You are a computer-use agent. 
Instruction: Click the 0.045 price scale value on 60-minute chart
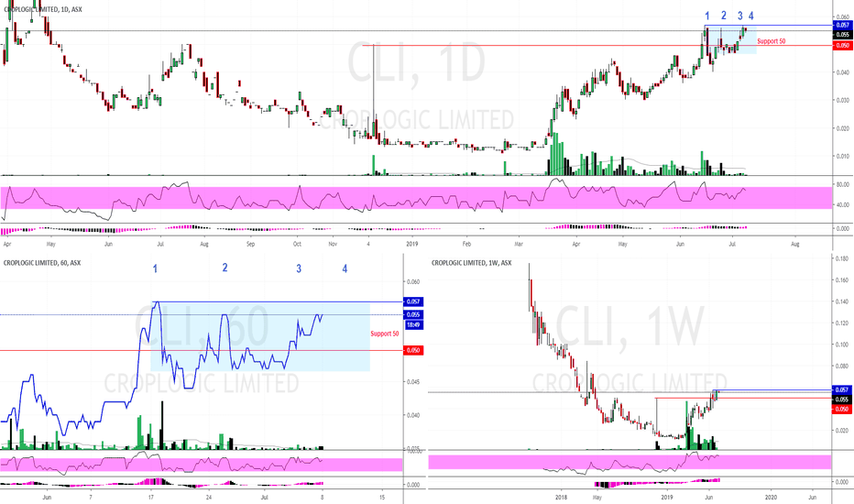(413, 382)
